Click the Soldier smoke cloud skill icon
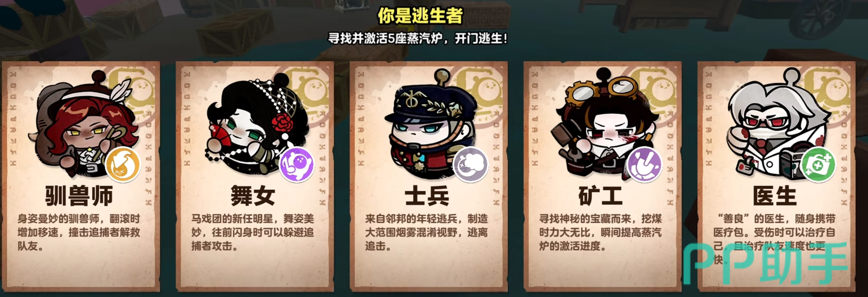The image size is (868, 297). 471,164
